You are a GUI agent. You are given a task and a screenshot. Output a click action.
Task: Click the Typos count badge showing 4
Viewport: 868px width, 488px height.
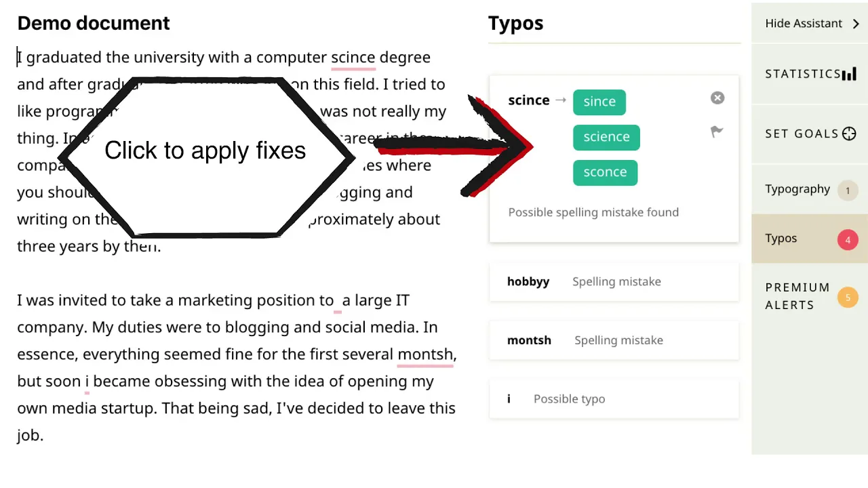848,239
